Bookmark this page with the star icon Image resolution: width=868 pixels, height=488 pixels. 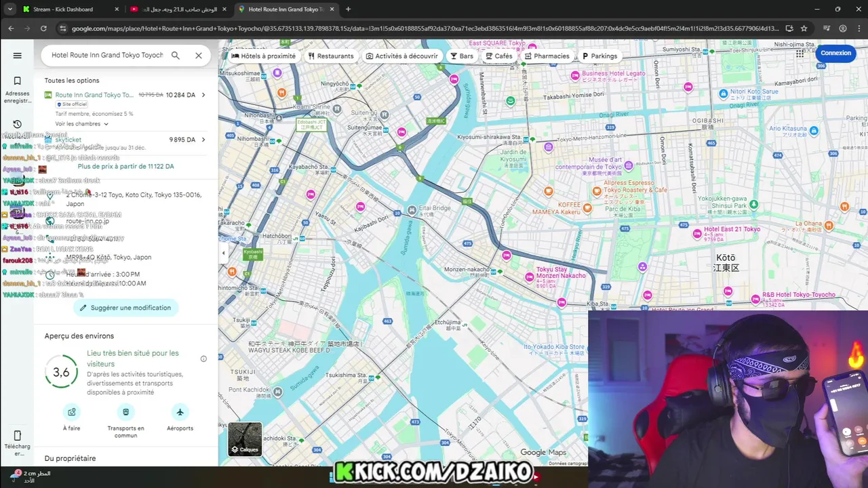pyautogui.click(x=804, y=28)
